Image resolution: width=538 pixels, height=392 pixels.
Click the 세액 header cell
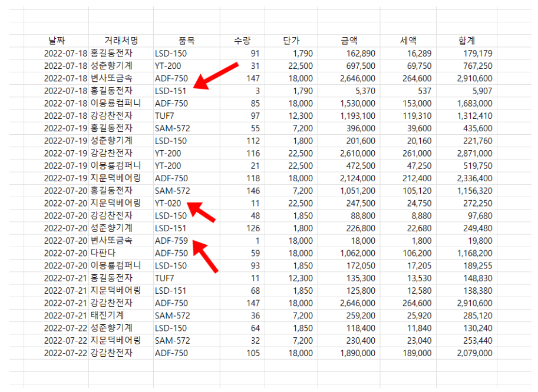[408, 41]
